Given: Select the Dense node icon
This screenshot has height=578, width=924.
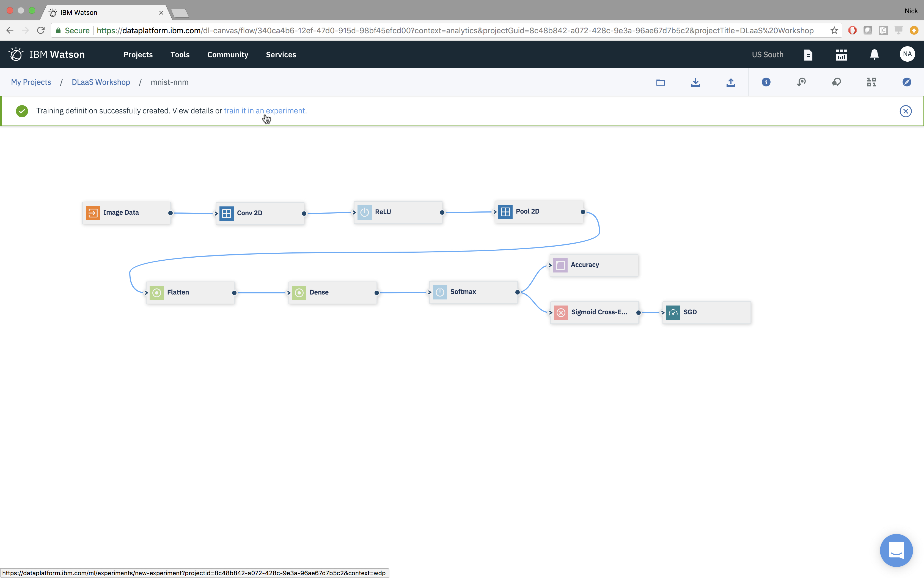Looking at the screenshot, I should (x=299, y=293).
